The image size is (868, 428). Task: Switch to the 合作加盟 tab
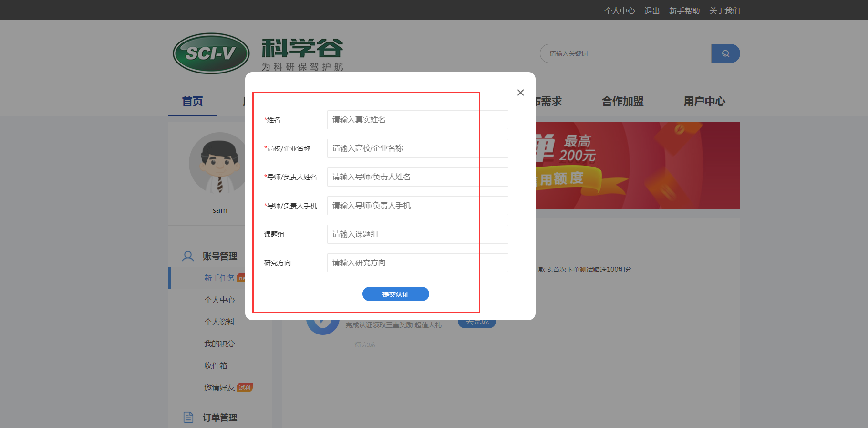(622, 102)
